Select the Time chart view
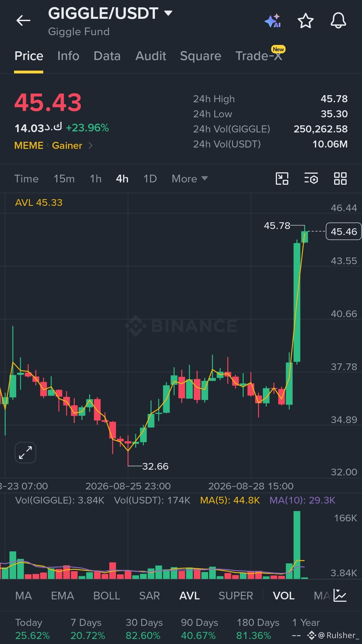The height and width of the screenshot is (644, 362). pyautogui.click(x=26, y=179)
